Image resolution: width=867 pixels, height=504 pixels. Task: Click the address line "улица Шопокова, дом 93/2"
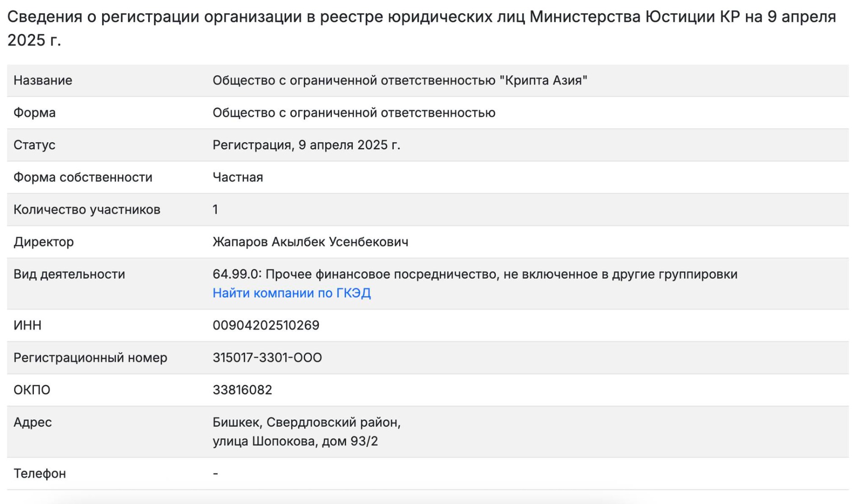(x=295, y=441)
